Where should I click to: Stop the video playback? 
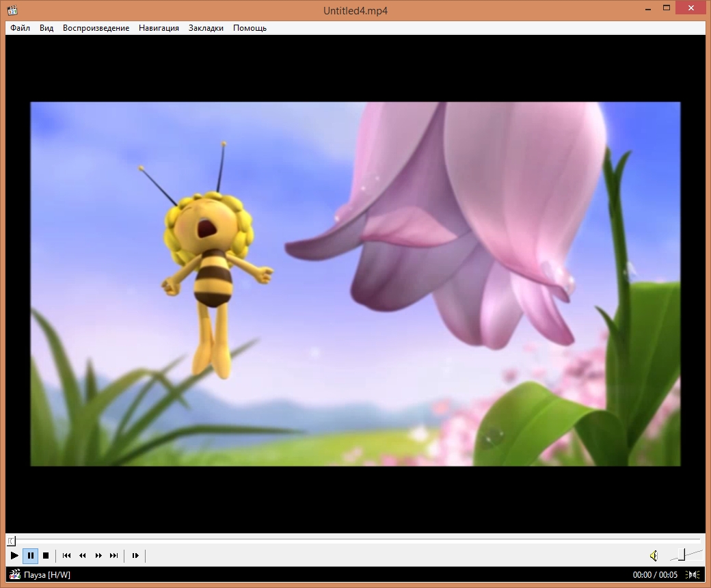pos(46,555)
